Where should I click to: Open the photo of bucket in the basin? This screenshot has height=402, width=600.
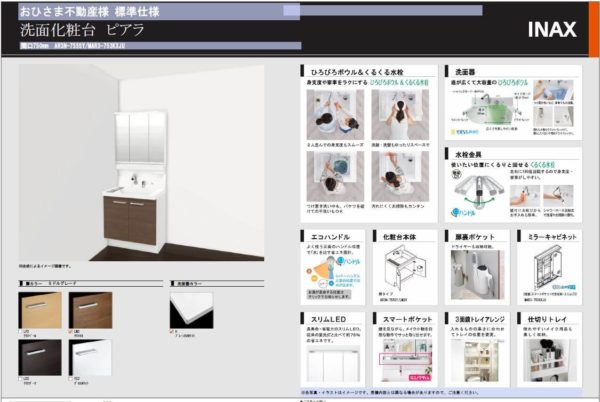335,176
